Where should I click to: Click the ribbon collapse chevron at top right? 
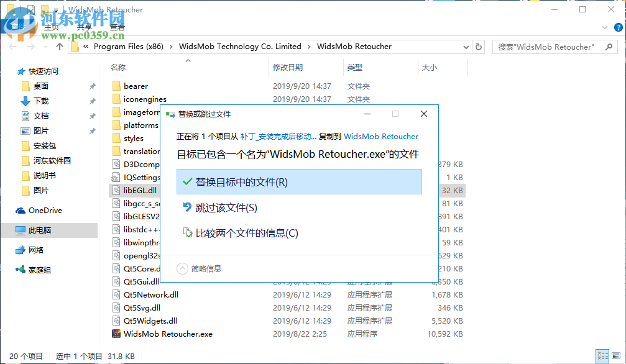tap(604, 27)
